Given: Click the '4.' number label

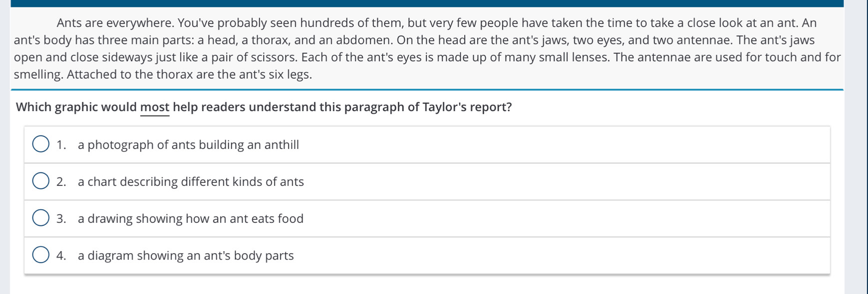Looking at the screenshot, I should coord(61,256).
